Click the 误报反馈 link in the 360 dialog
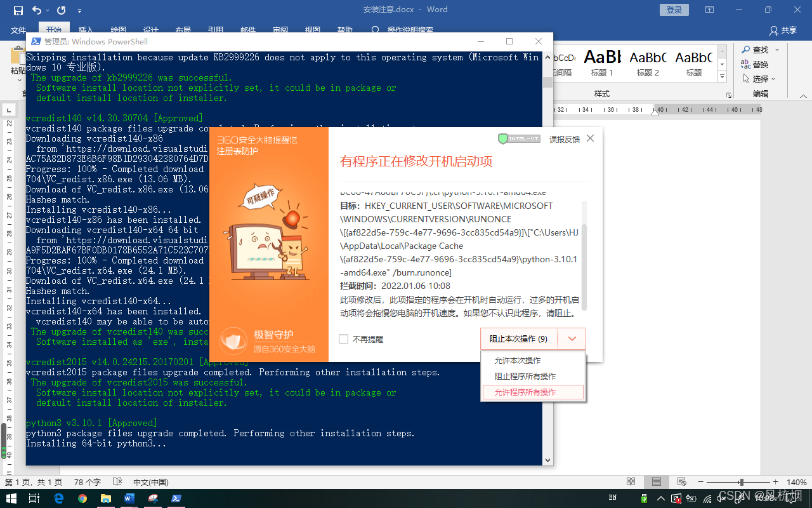 (563, 139)
